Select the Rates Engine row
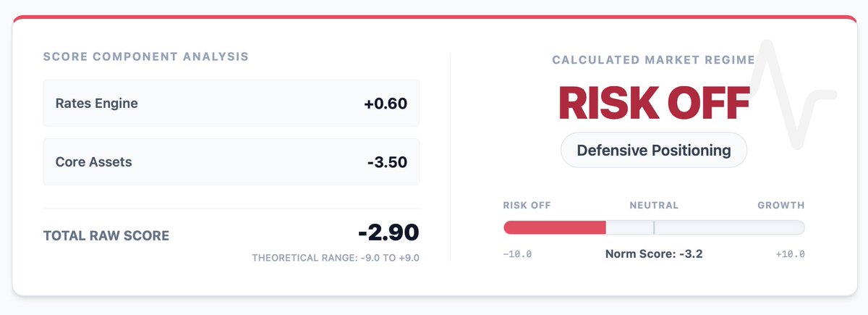This screenshot has height=315, width=868. 231,104
